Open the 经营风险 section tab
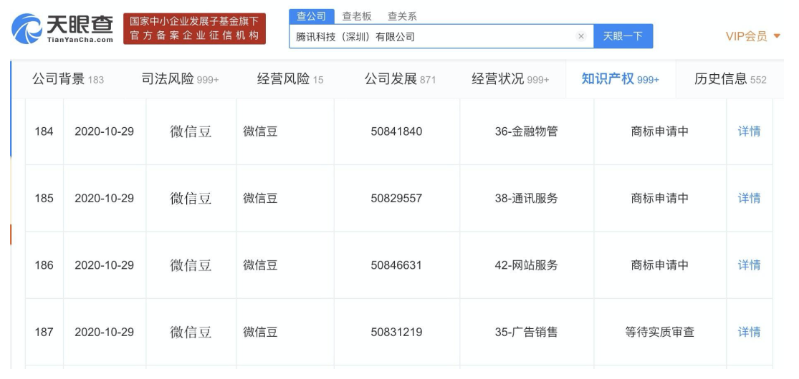 tap(290, 79)
